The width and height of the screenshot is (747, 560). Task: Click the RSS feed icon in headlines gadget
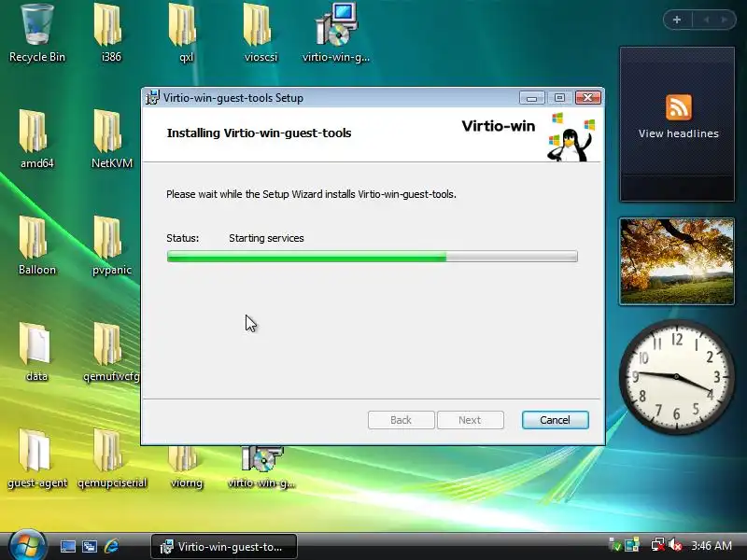(679, 106)
